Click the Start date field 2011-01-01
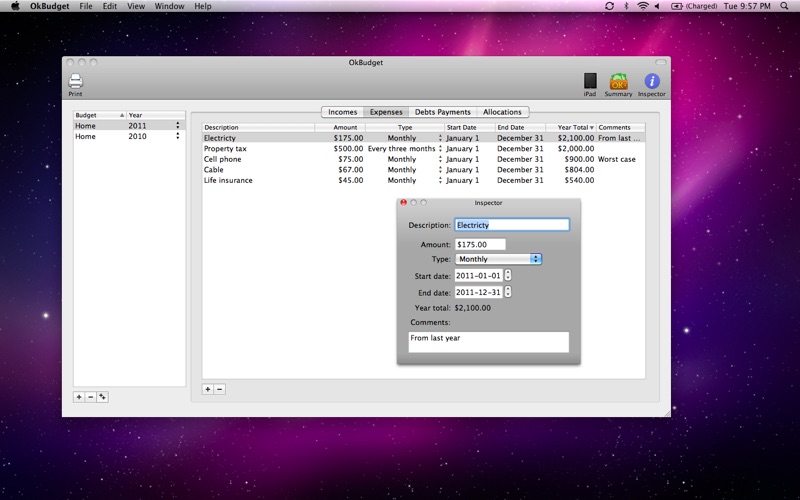800x500 pixels. pos(479,276)
